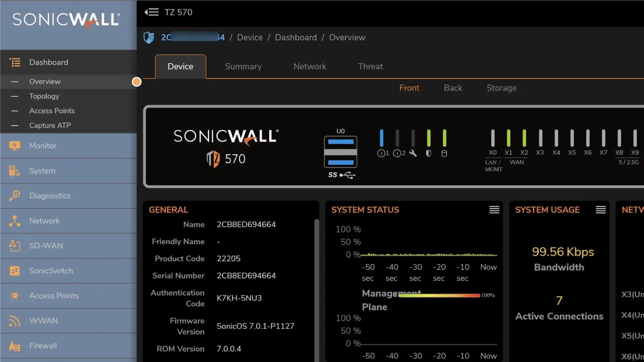Click the General panel scrollbar
This screenshot has height=362, width=644.
(316, 290)
